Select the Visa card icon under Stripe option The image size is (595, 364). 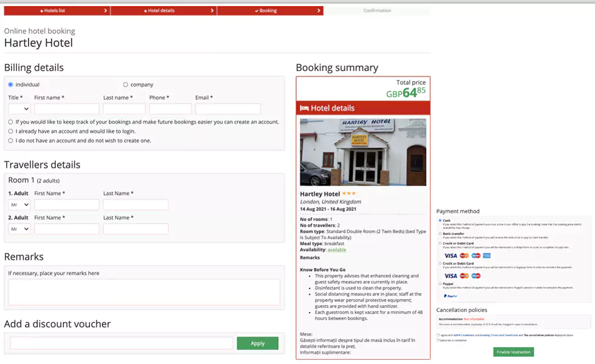click(450, 255)
